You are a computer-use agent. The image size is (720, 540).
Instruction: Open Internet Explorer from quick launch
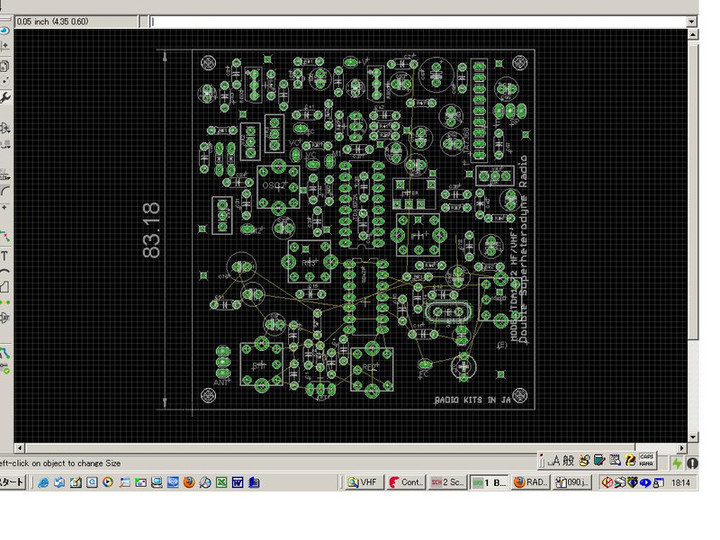[x=43, y=483]
